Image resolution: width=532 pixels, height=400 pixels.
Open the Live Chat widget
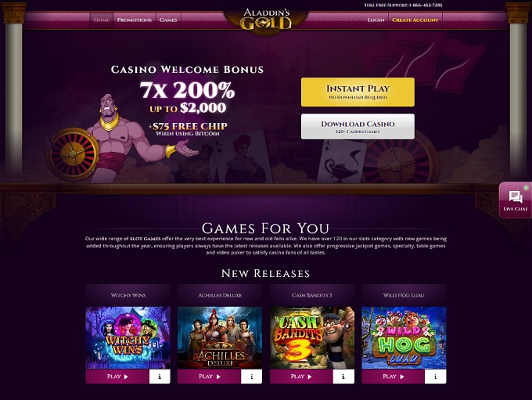(x=516, y=200)
